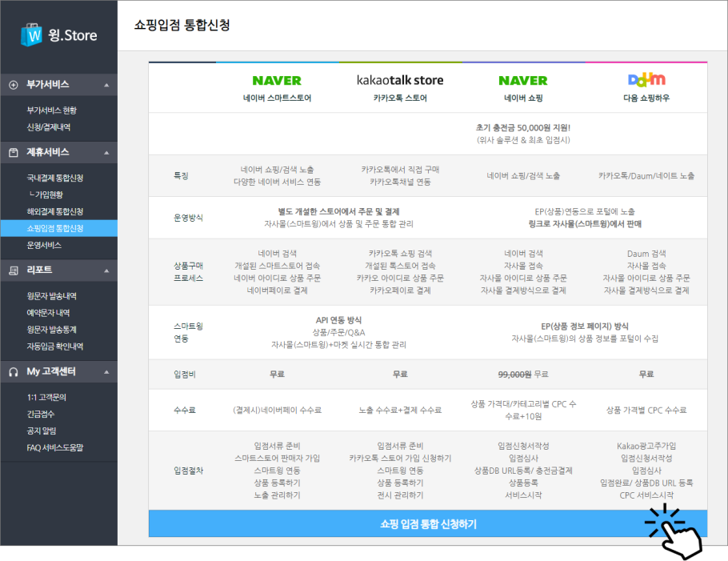Click the 운영방식 row label

(x=188, y=218)
